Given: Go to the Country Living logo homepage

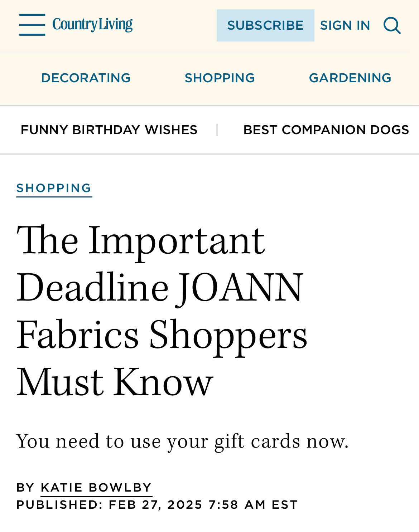Looking at the screenshot, I should [x=92, y=24].
